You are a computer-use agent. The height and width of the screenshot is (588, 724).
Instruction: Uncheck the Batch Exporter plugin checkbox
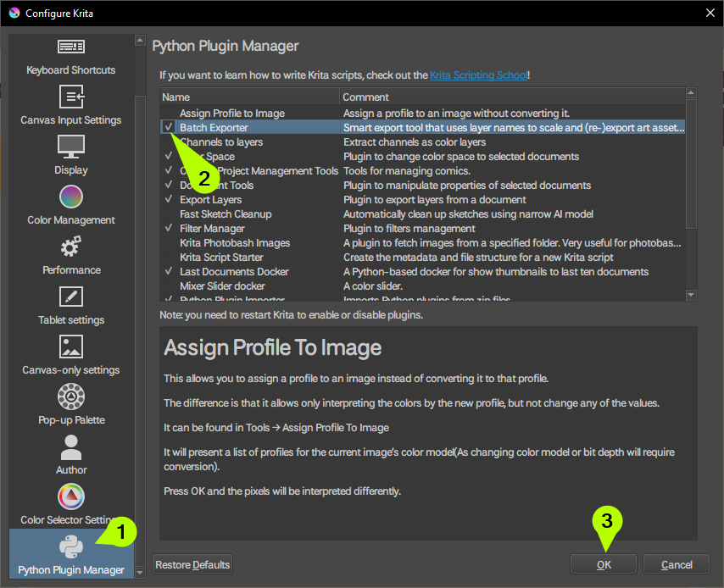click(x=169, y=127)
